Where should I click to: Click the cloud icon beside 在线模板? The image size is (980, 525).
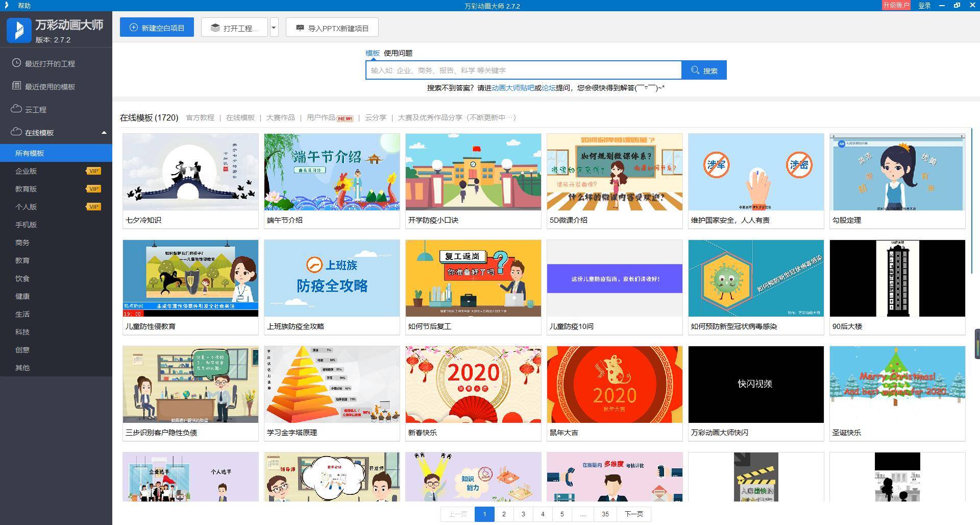click(16, 132)
